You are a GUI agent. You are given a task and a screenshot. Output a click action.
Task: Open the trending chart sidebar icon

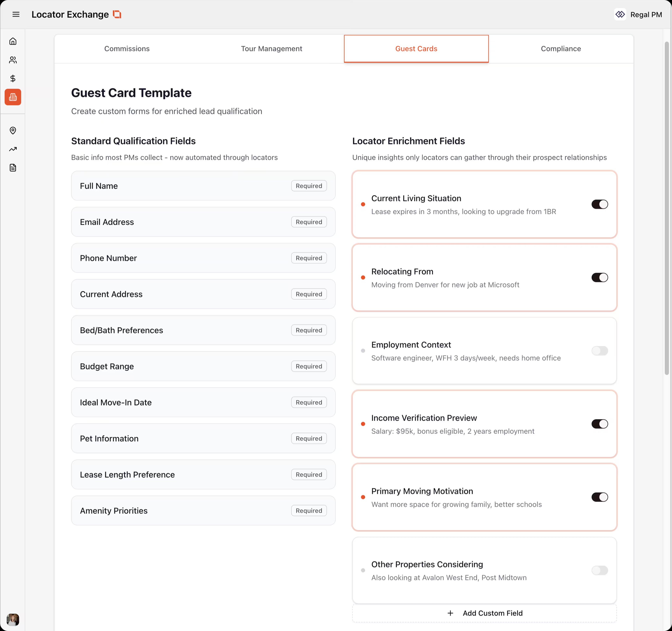pos(13,149)
